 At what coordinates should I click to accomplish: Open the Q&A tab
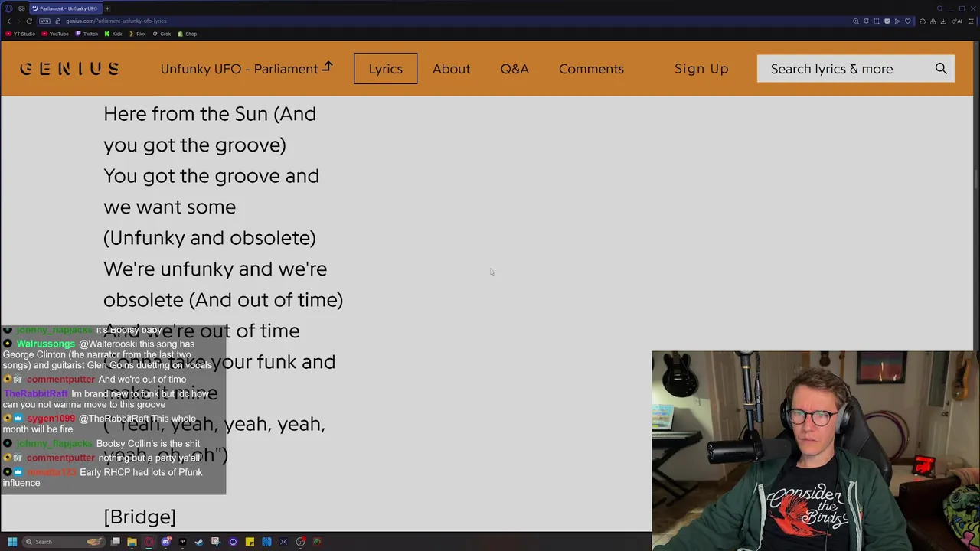click(x=514, y=69)
